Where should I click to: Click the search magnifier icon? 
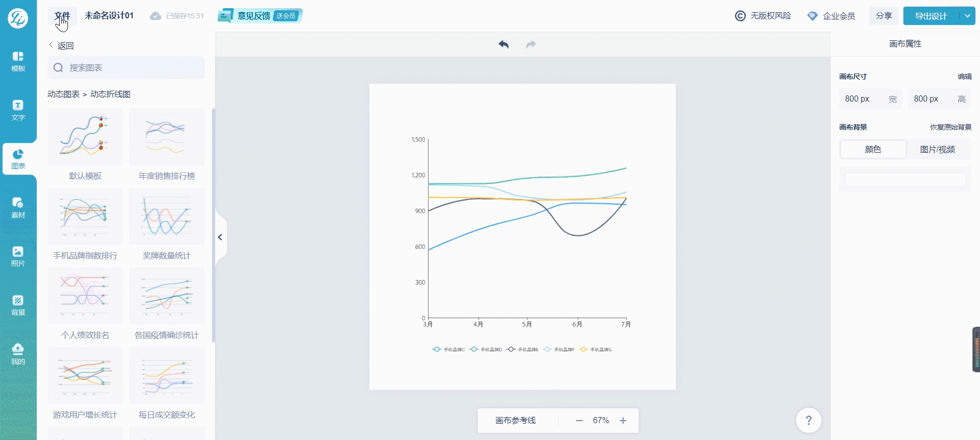coord(58,67)
